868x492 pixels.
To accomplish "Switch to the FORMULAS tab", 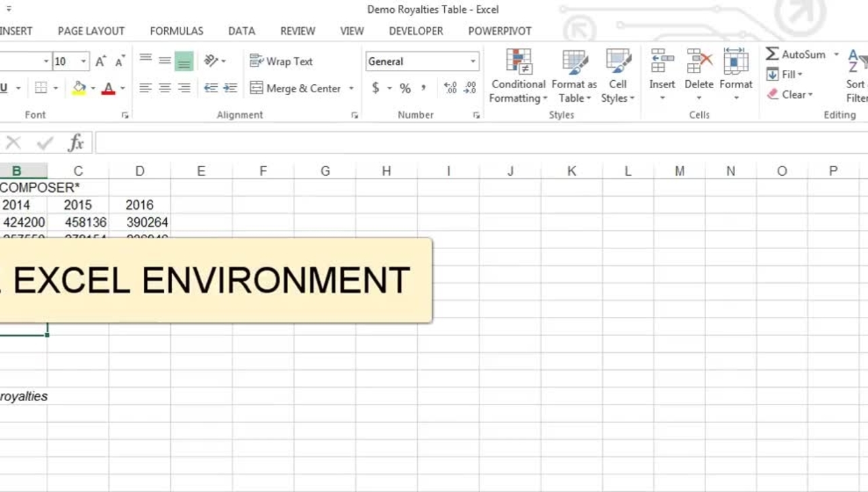I will [176, 31].
